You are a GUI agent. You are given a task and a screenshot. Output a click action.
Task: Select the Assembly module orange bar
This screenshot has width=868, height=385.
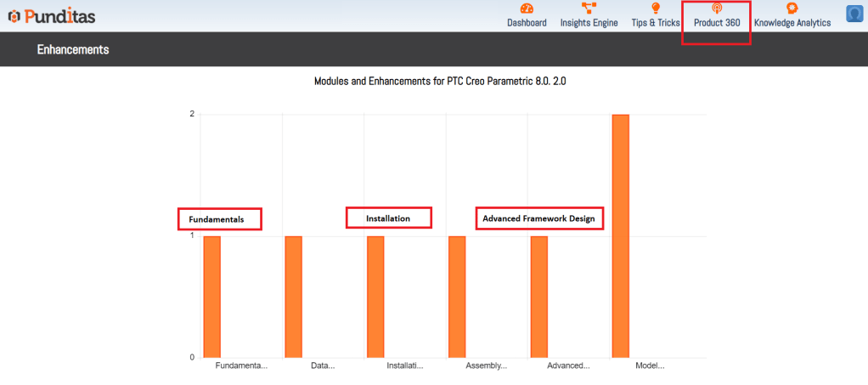coord(457,297)
